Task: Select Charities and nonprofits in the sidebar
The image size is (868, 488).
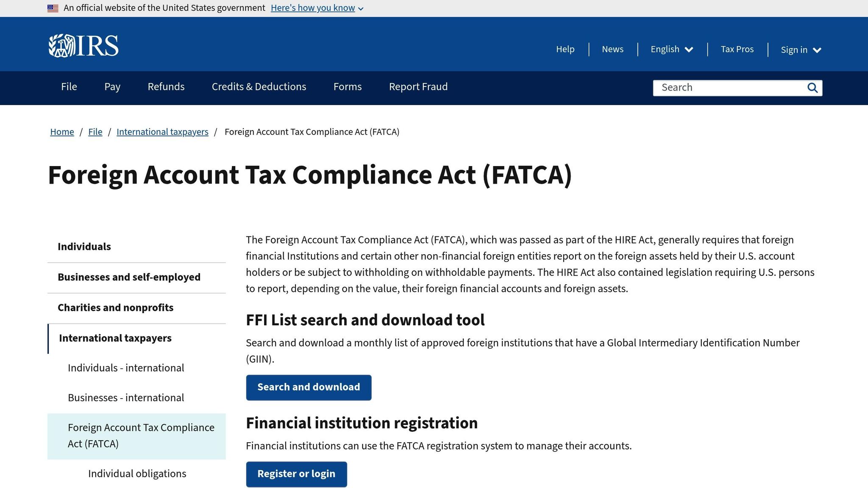Action: point(115,308)
